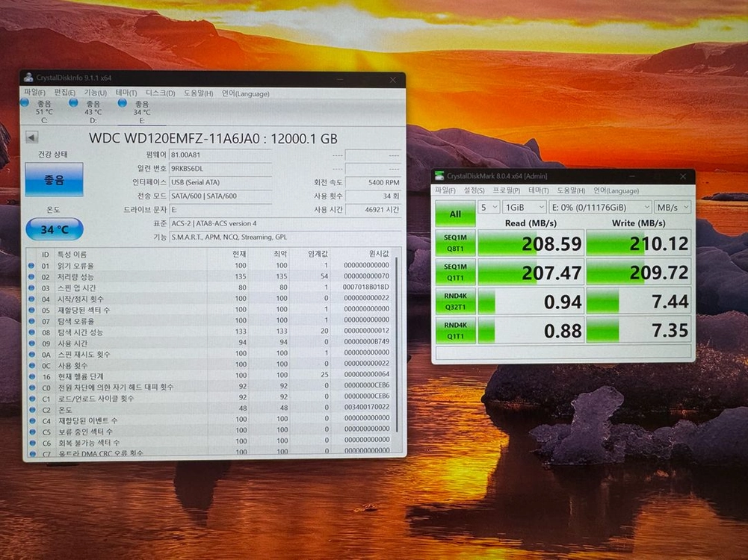
Task: Open the 디스크(D) menu in CrystalDiskInfo
Action: (160, 93)
